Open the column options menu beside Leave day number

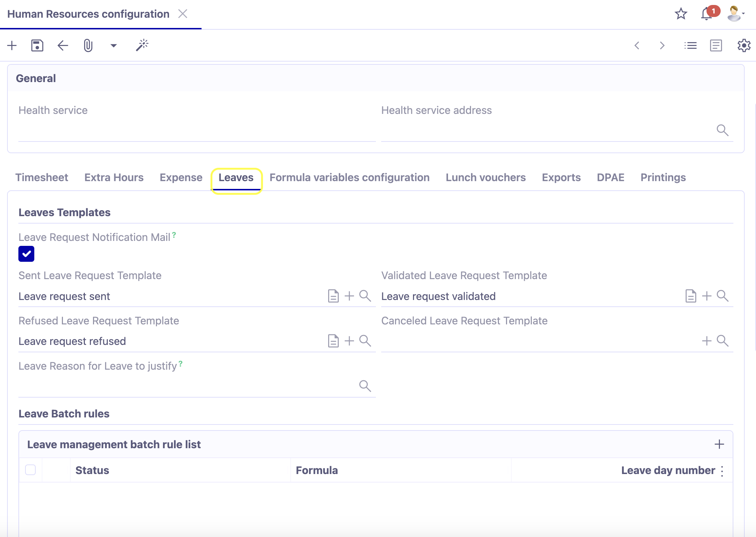coord(722,470)
